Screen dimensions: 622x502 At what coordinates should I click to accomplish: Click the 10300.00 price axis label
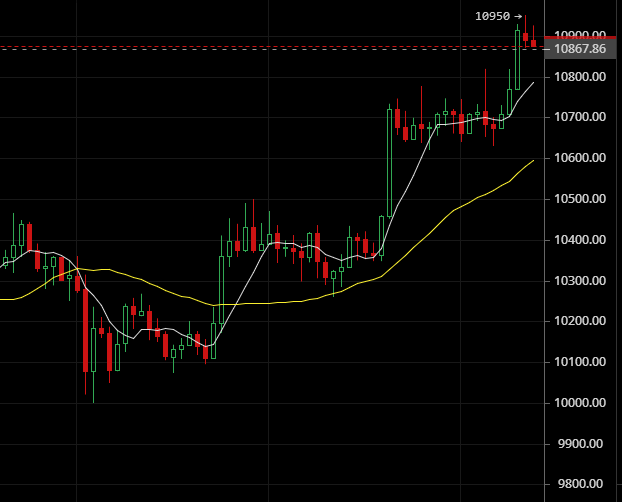click(x=580, y=281)
